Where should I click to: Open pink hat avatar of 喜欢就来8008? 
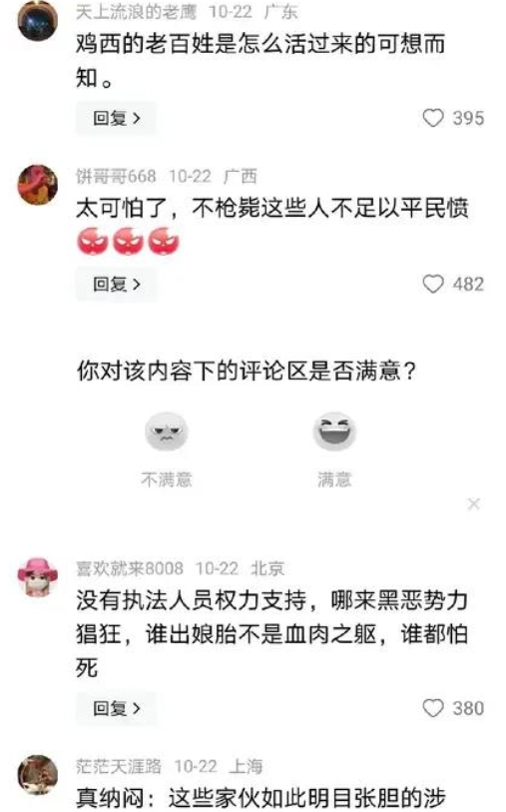click(x=38, y=577)
